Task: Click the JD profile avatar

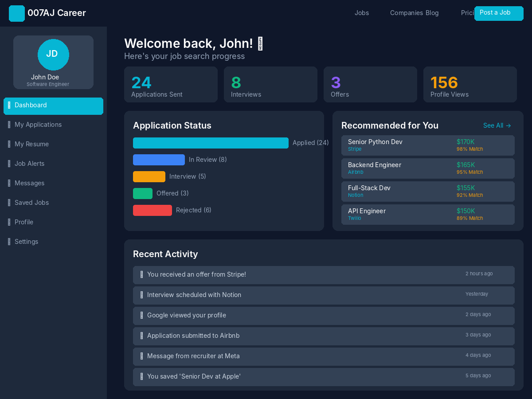Action: [53, 55]
